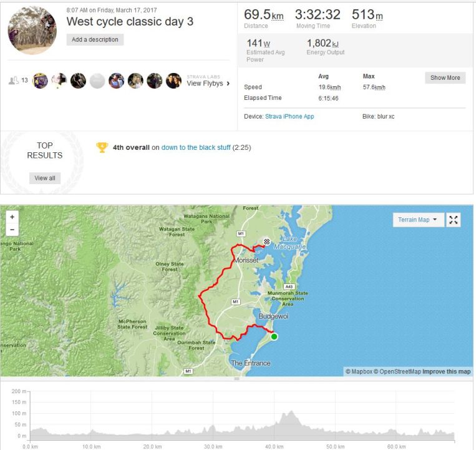Click the Add a description button
The image size is (476, 450).
coord(95,39)
